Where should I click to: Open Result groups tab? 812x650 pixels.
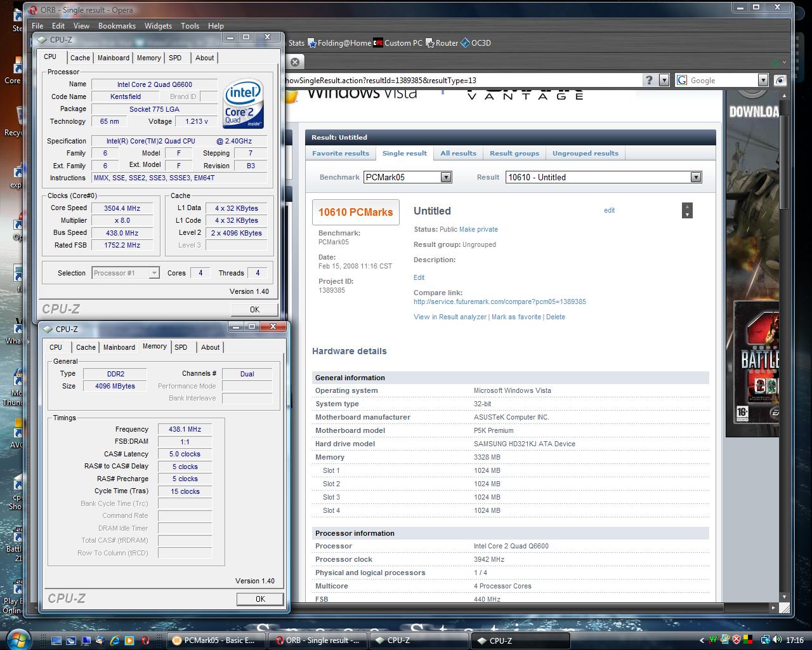click(514, 153)
